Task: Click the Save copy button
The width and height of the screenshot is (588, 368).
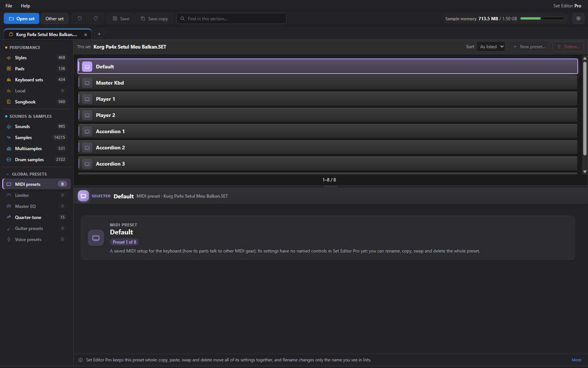Action: 154,18
